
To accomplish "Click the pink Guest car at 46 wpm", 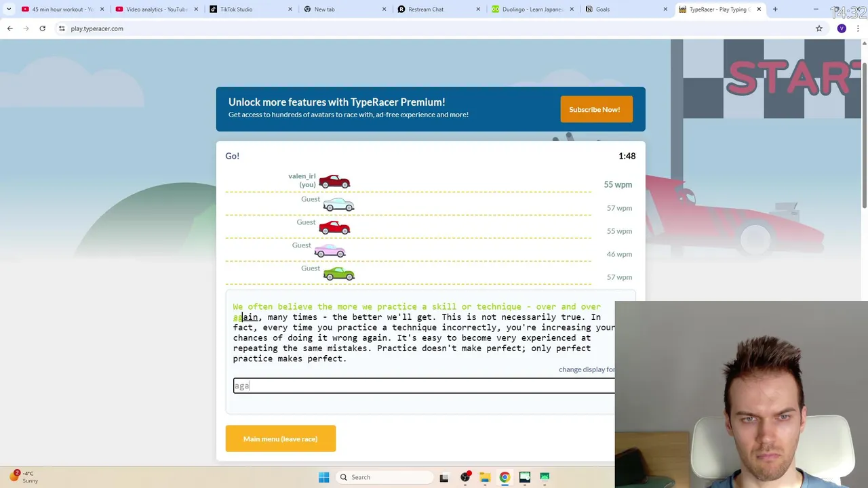I will pyautogui.click(x=330, y=251).
